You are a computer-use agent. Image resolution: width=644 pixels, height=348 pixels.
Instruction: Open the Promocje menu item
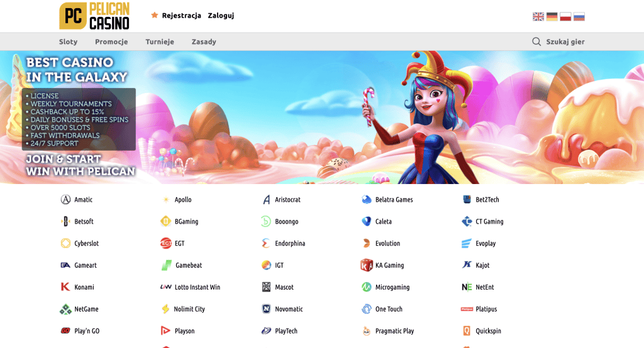coord(111,41)
